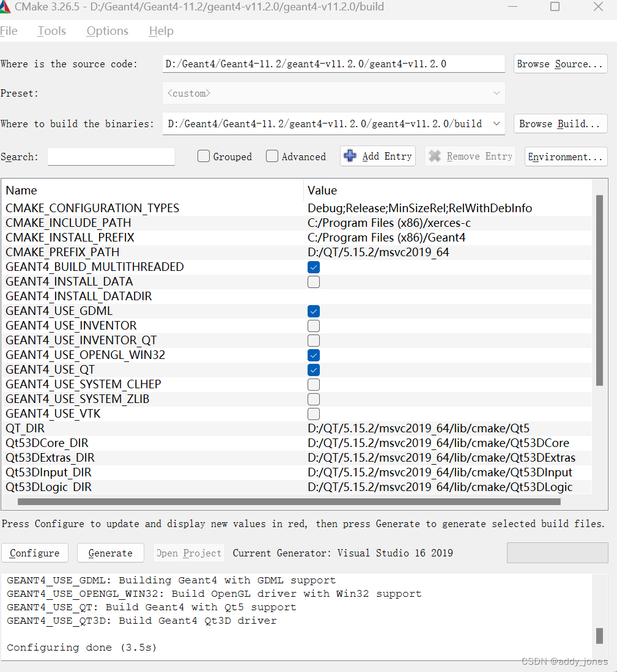
Task: Click the output log vertical scrollbar
Action: [599, 635]
